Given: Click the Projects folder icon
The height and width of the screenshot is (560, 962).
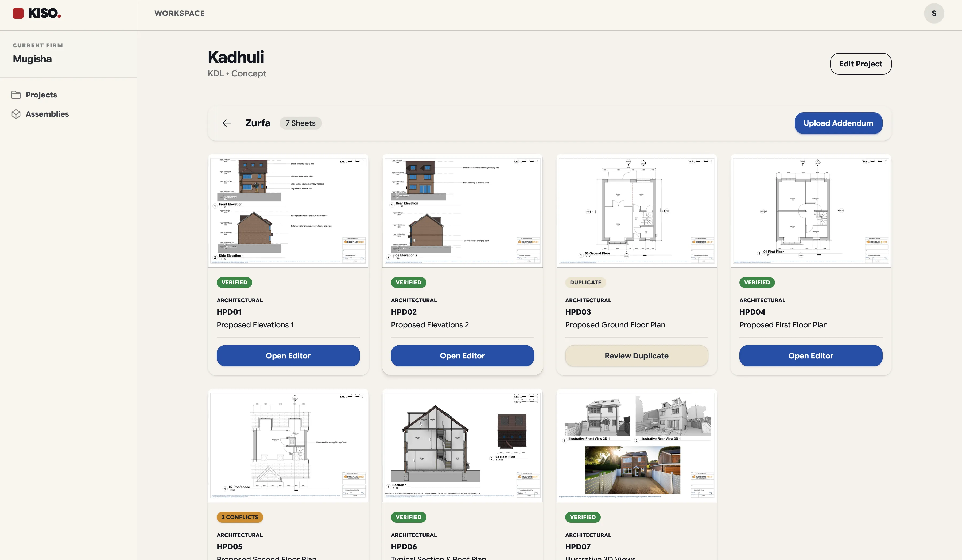Looking at the screenshot, I should click(x=16, y=95).
